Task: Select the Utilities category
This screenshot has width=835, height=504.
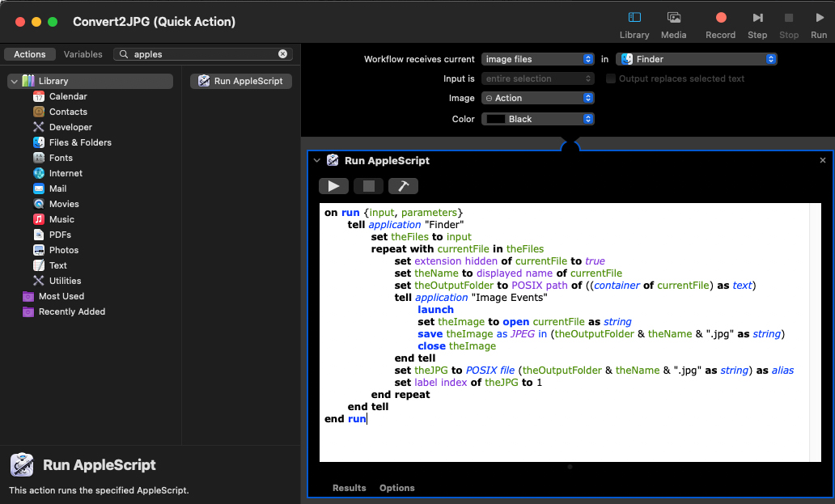Action: point(65,282)
